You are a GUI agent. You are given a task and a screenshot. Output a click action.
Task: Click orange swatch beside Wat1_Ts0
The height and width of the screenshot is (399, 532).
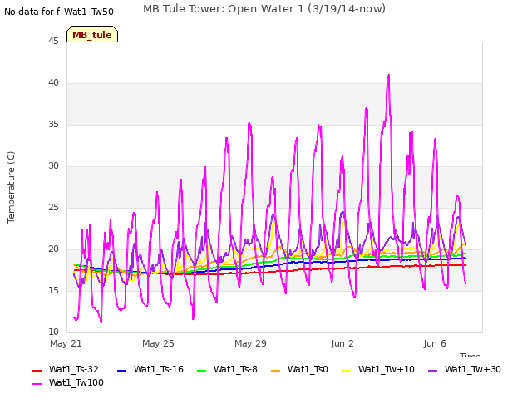pos(275,371)
